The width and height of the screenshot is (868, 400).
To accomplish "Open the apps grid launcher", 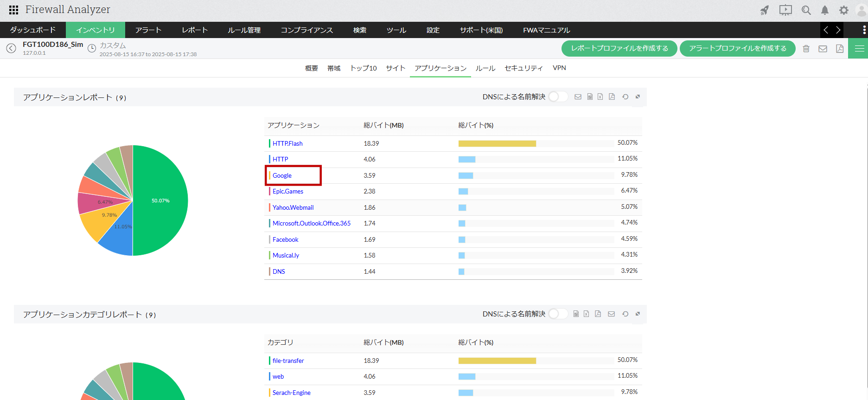I will coord(13,10).
